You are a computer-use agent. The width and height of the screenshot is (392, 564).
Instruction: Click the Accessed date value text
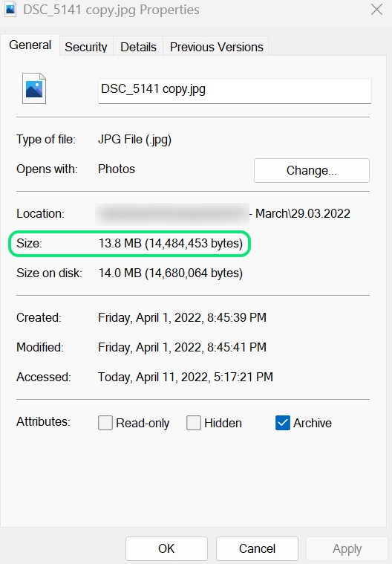[186, 377]
